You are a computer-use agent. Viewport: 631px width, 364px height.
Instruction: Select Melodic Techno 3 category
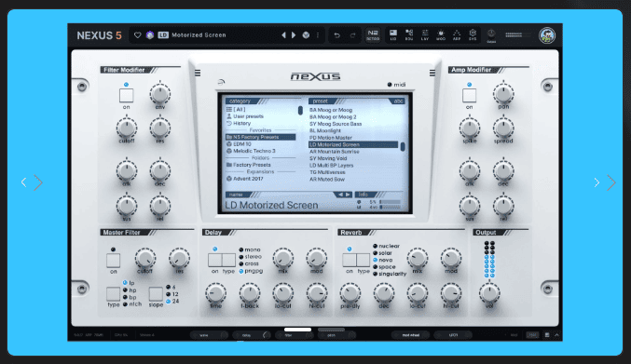251,151
